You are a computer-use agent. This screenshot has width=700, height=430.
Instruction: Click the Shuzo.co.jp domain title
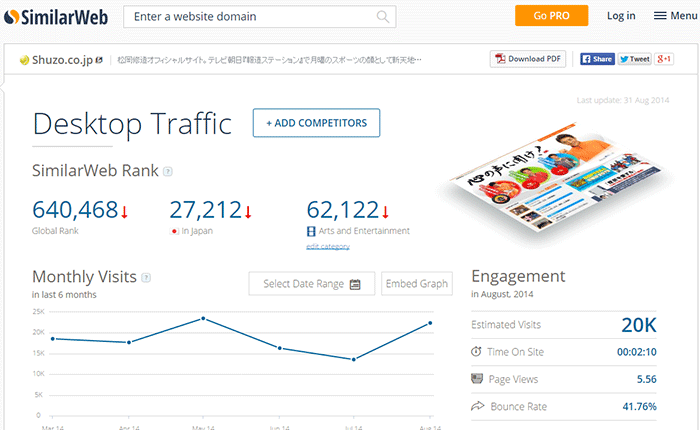tap(62, 60)
